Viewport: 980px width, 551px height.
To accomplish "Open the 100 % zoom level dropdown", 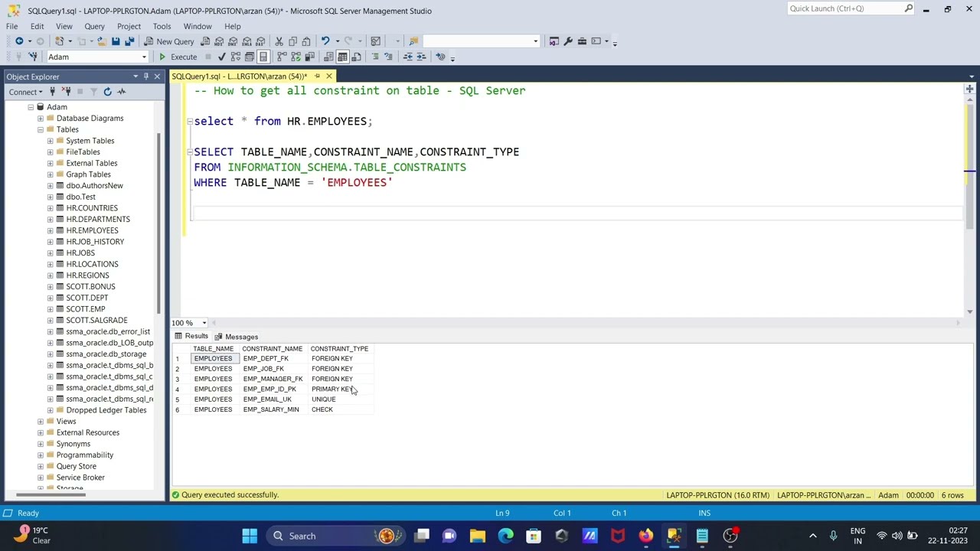I will click(204, 323).
